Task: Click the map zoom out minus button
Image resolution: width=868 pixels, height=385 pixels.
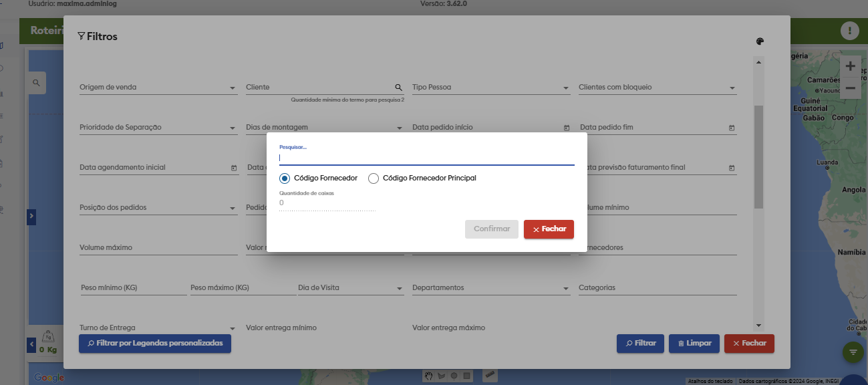Action: click(x=850, y=88)
